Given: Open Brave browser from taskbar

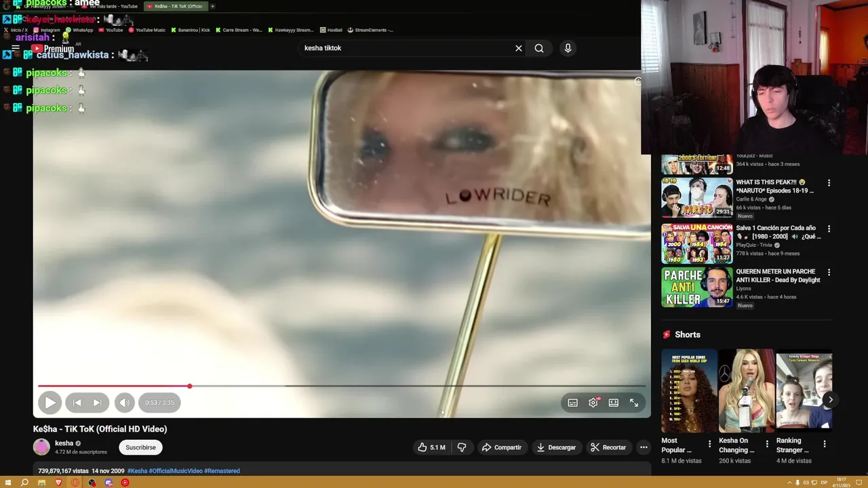Looking at the screenshot, I should click(58, 483).
